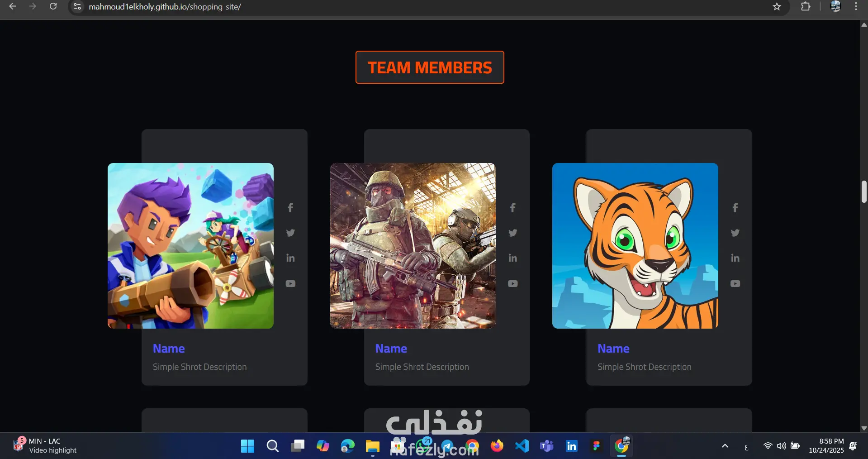868x459 pixels.
Task: Click the YouTube icon beside the soldiers image
Action: [512, 284]
